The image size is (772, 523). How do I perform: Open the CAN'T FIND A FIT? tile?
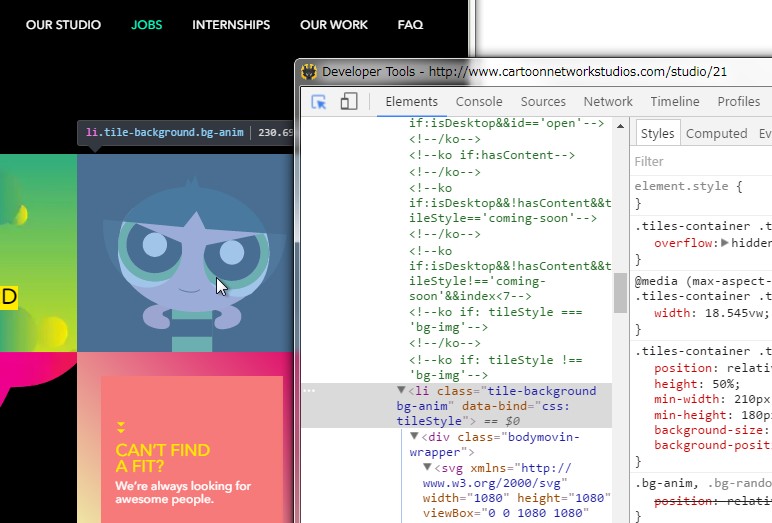[x=192, y=449]
